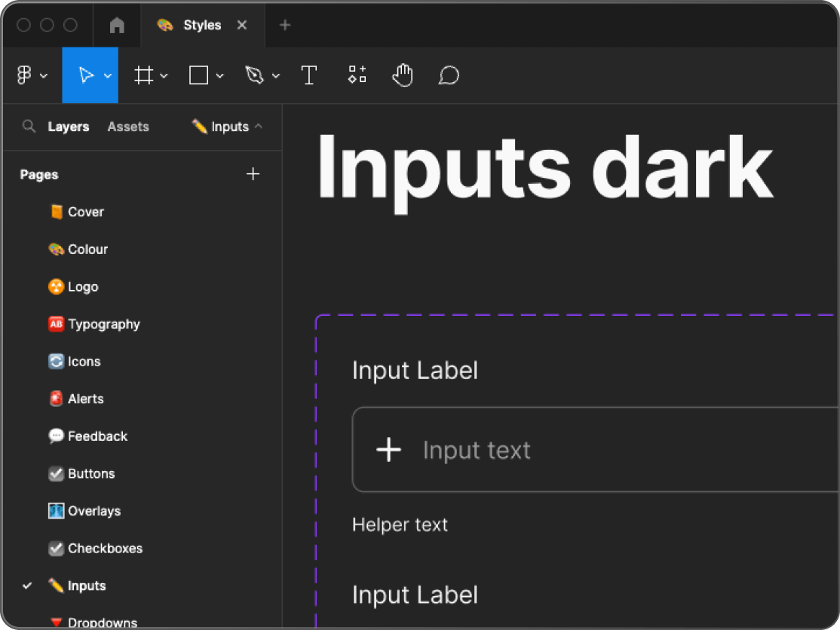This screenshot has height=630, width=840.
Task: Switch to the Assets tab
Action: [128, 127]
